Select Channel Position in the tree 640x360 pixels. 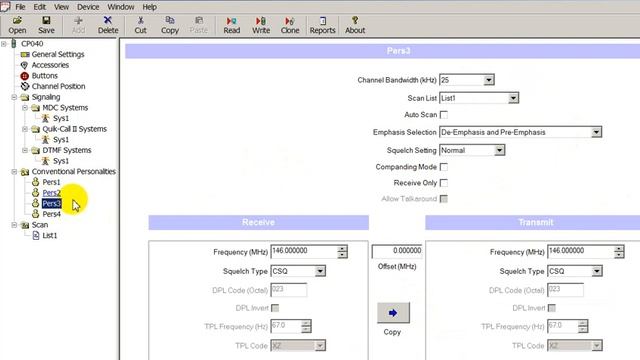[x=58, y=86]
